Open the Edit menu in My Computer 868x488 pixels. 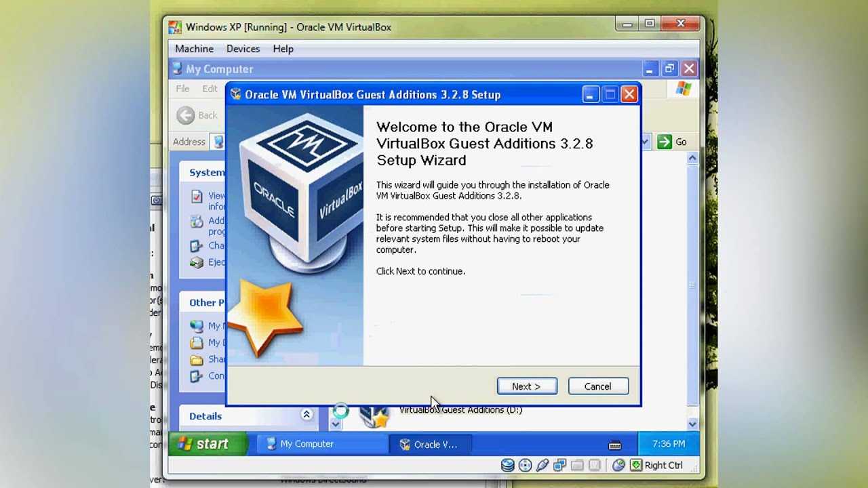(210, 89)
